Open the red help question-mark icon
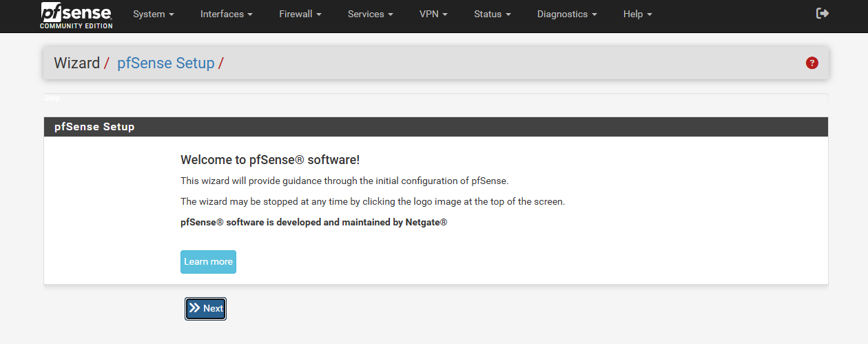The width and height of the screenshot is (868, 344). pos(812,63)
